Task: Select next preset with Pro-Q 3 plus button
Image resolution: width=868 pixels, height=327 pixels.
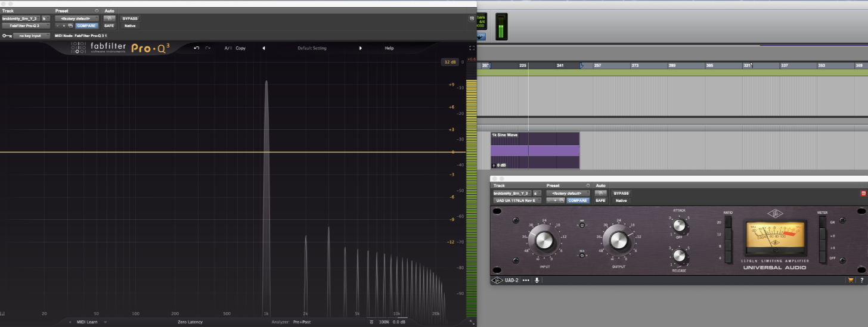Action: pos(64,26)
